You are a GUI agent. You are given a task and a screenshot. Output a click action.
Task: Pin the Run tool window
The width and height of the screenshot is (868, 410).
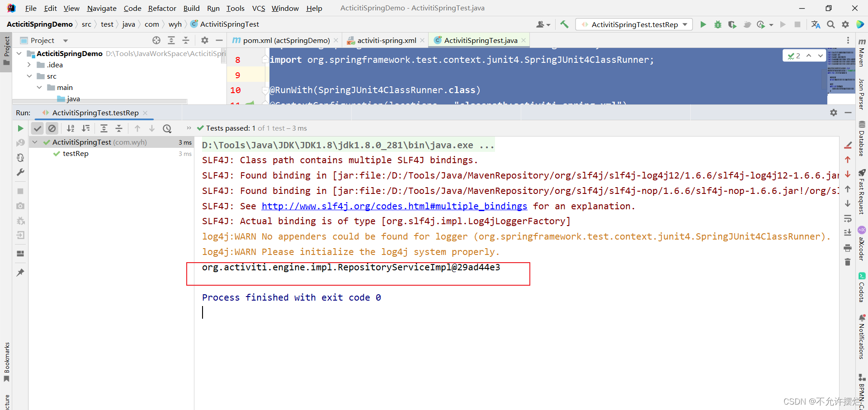tap(20, 272)
